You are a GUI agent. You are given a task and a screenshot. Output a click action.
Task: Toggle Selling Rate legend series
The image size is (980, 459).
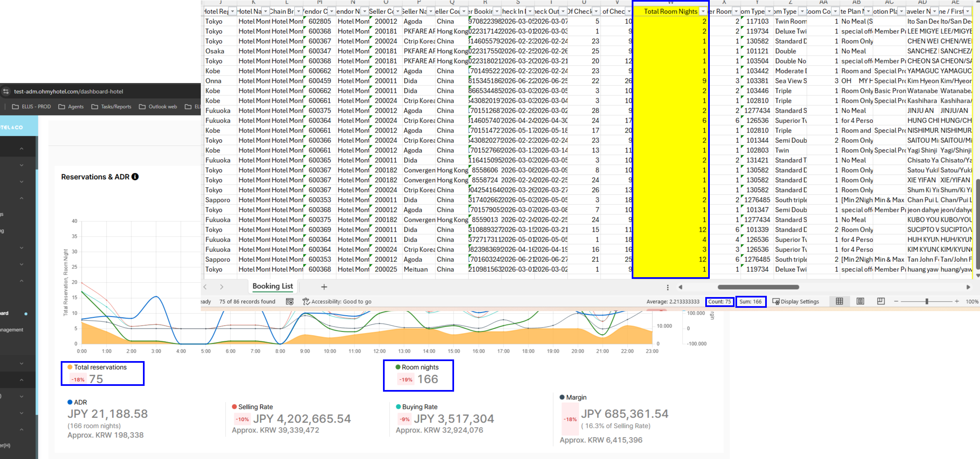[x=252, y=407]
